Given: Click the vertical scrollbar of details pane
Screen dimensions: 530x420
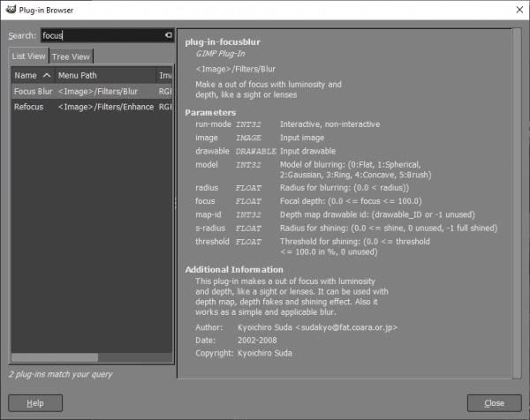Looking at the screenshot, I should coord(517,204).
